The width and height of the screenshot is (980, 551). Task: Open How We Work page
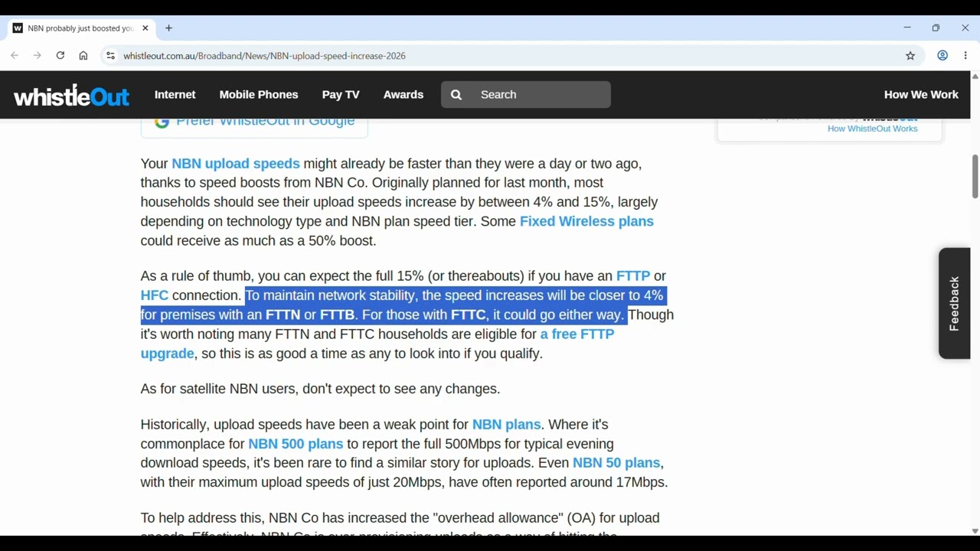coord(921,95)
